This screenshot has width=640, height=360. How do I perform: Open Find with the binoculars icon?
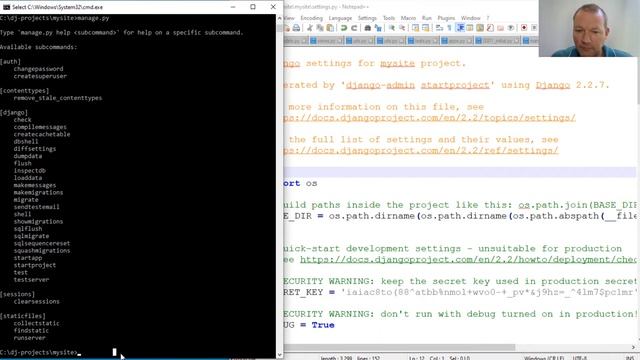(x=367, y=28)
